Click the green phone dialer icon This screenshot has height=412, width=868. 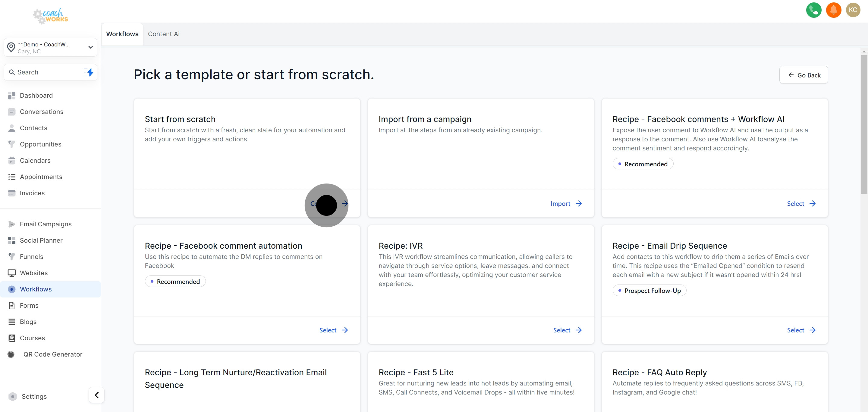coord(813,10)
